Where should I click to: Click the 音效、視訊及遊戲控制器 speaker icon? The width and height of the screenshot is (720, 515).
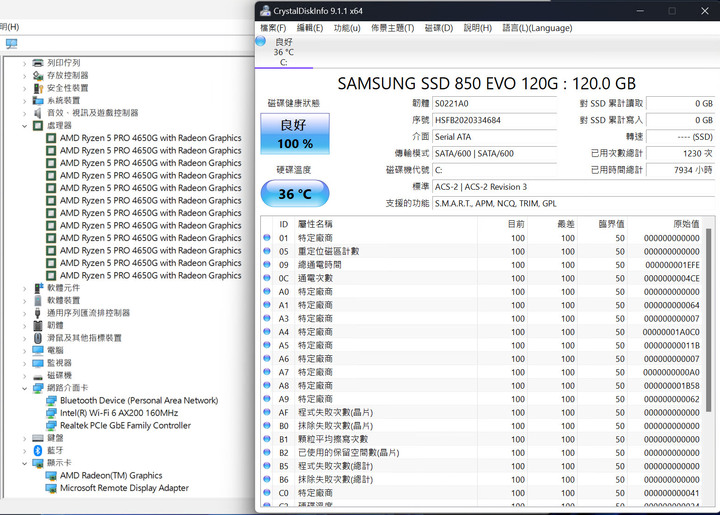coord(38,113)
